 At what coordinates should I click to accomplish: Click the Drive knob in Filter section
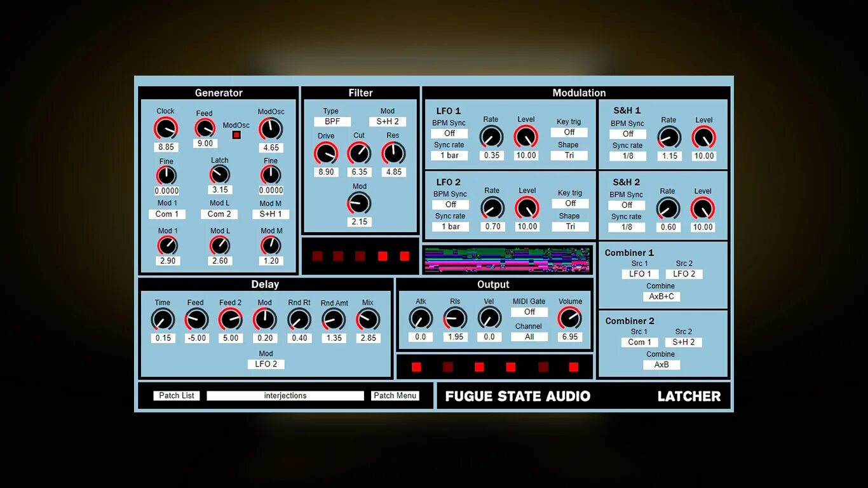326,154
